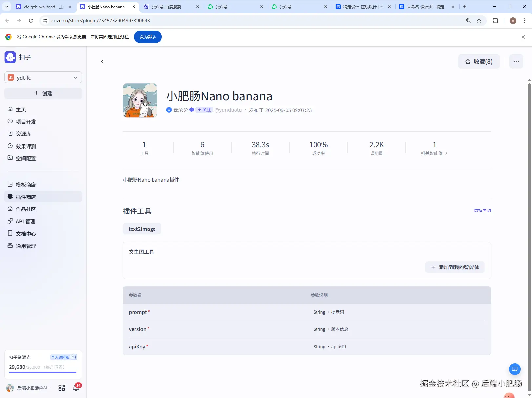Viewport: 532px width, 398px height.
Task: Click the 100% 成功率 stat
Action: [x=318, y=149]
